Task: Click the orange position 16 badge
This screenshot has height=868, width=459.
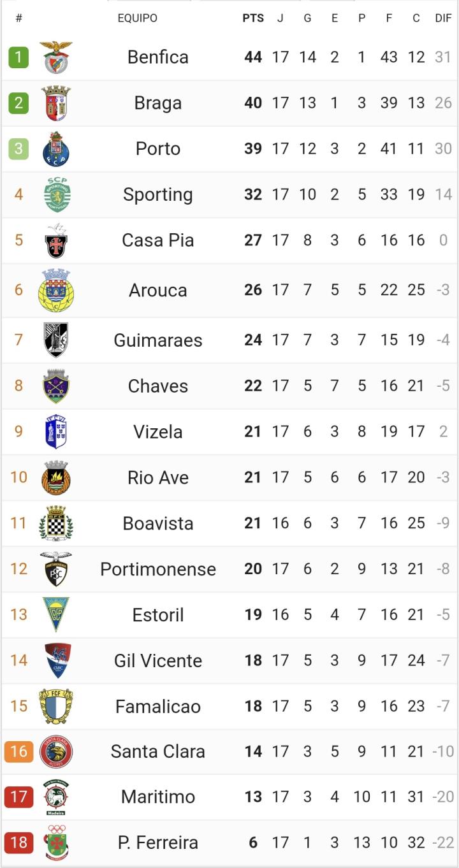Action: coord(18,751)
